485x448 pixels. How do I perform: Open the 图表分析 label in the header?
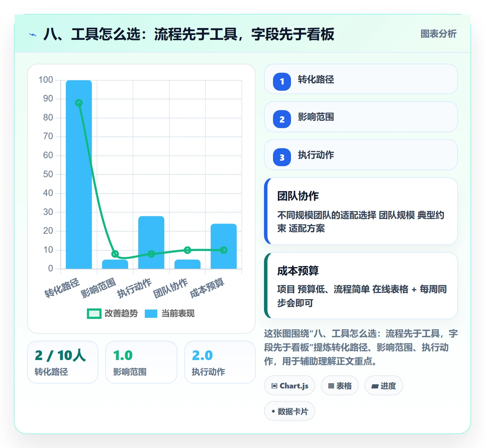click(438, 34)
